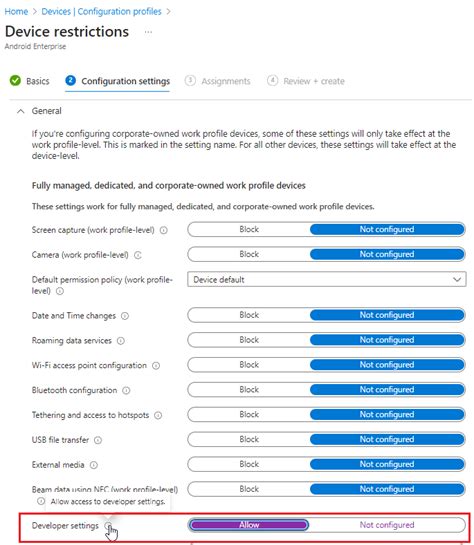Viewport: 474px width, 545px height.
Task: Open info tooltip for Date and Time changes
Action: (x=125, y=316)
